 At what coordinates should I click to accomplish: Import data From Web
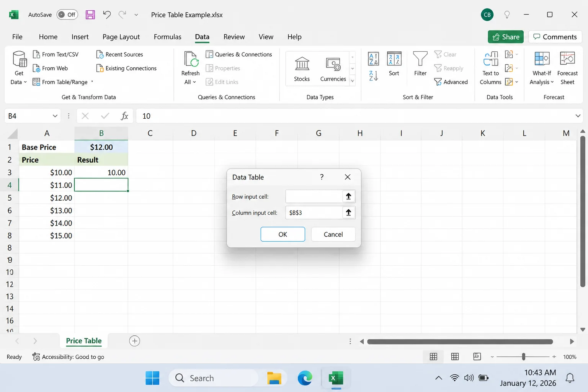click(x=50, y=68)
